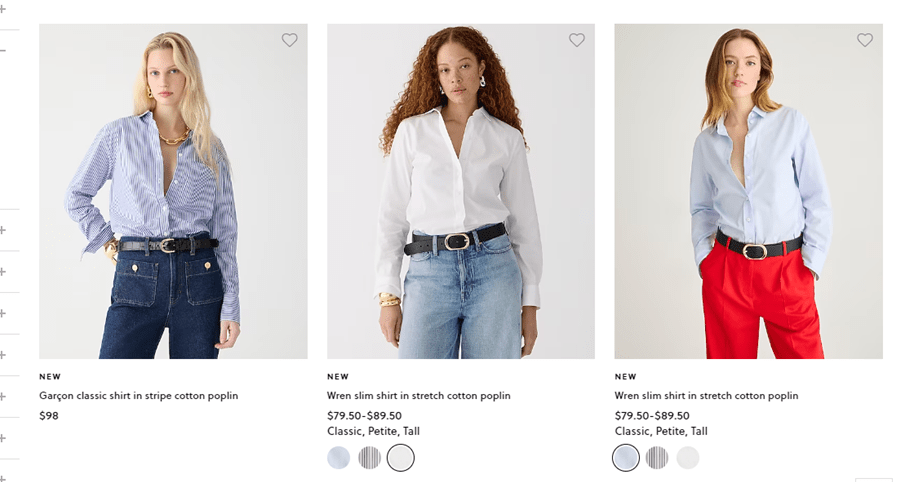Favorite the Garçon striped shirt with heart icon

tap(289, 41)
